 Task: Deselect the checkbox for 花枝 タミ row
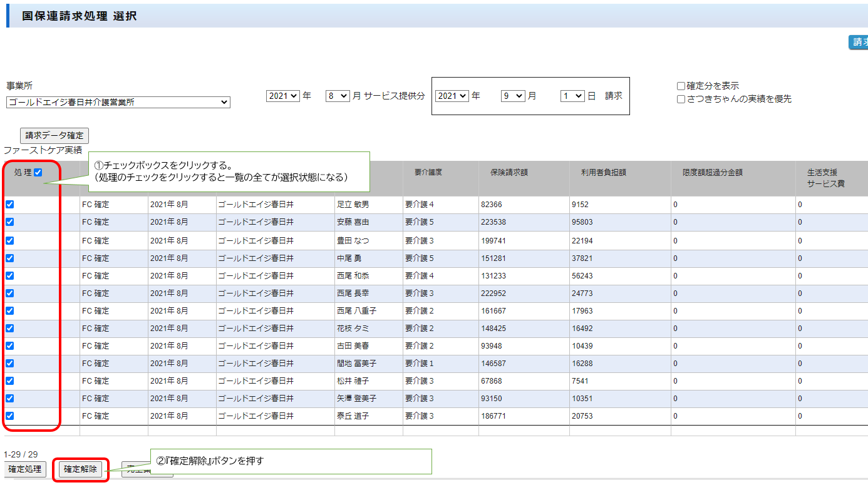tap(10, 328)
